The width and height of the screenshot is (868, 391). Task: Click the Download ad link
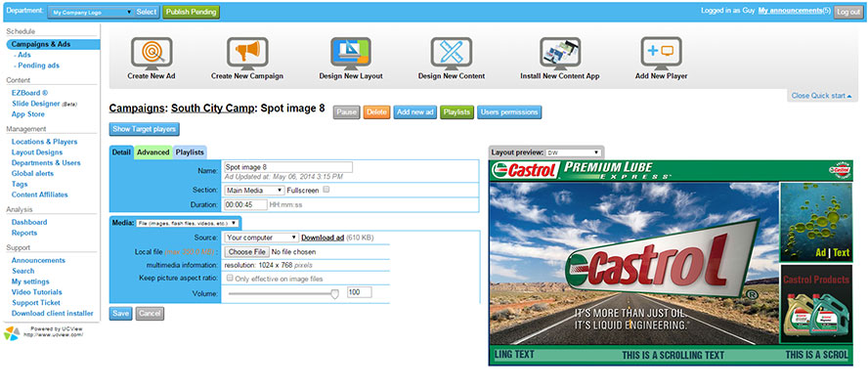pos(323,238)
